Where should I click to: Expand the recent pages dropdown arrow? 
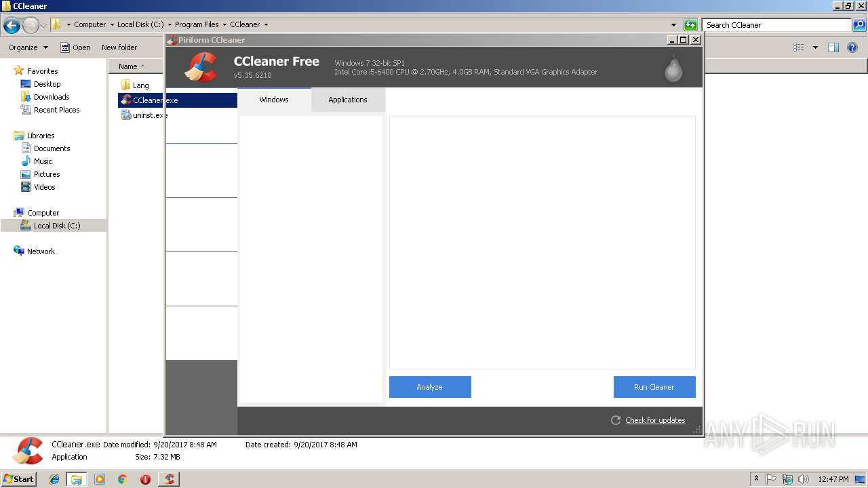44,26
